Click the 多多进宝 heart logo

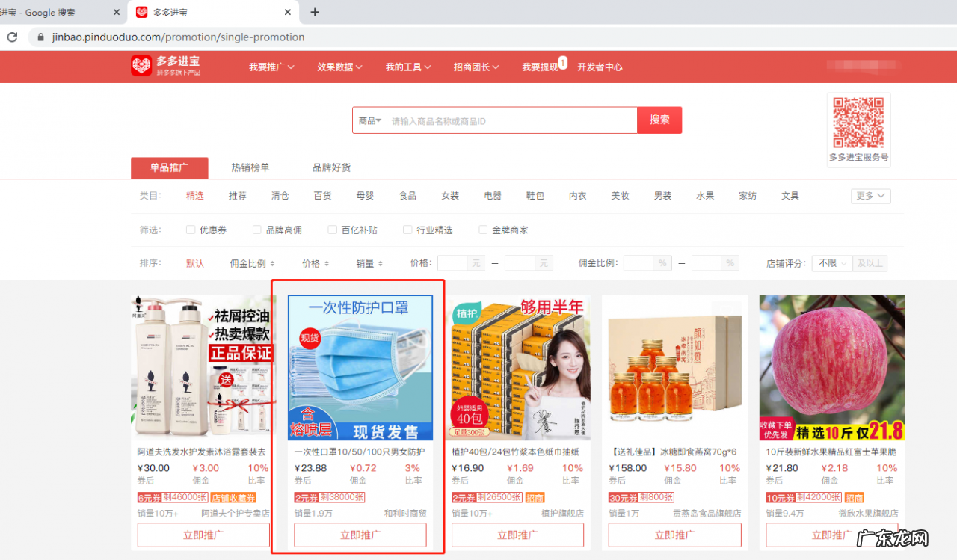pos(143,66)
